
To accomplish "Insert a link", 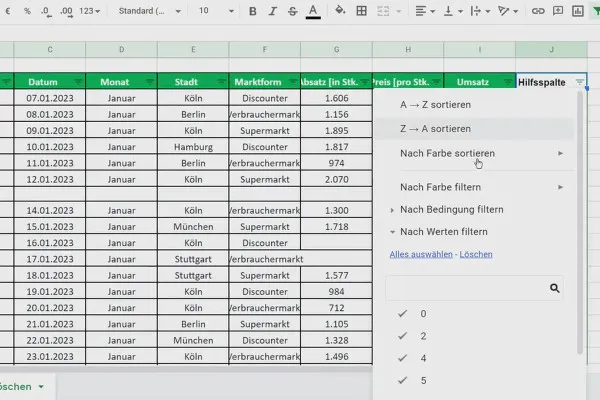I will 538,11.
